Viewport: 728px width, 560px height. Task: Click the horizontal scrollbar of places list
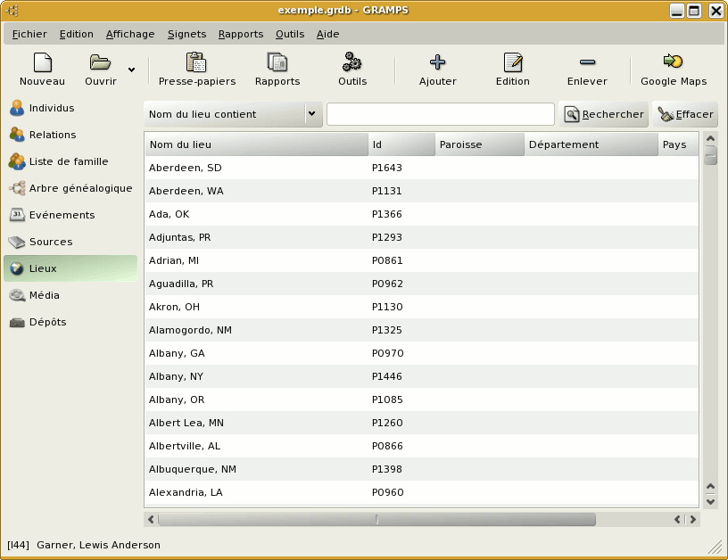tap(376, 519)
